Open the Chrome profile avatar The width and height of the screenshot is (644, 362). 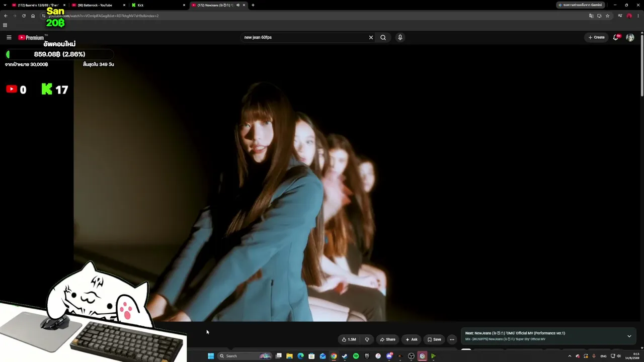coord(629,16)
